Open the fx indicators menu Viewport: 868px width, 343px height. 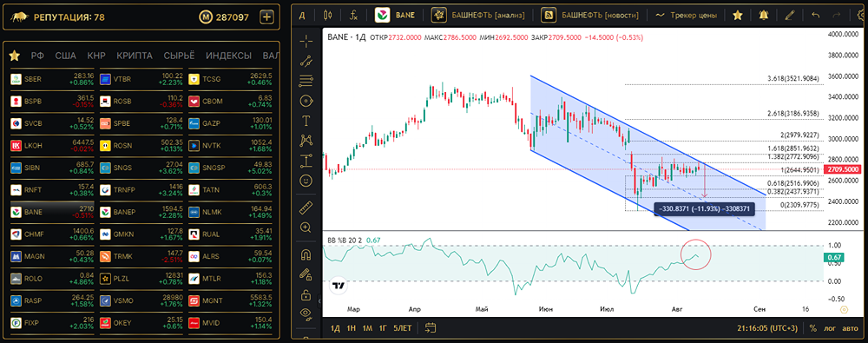pos(354,16)
